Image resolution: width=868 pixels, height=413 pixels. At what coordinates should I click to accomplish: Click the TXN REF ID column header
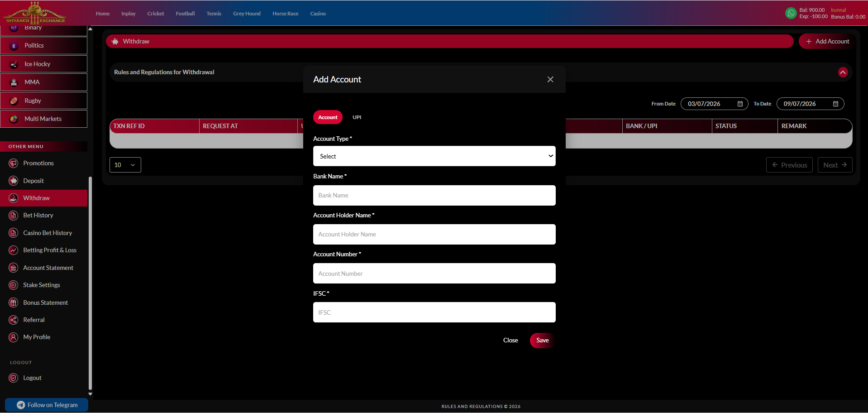pos(155,126)
